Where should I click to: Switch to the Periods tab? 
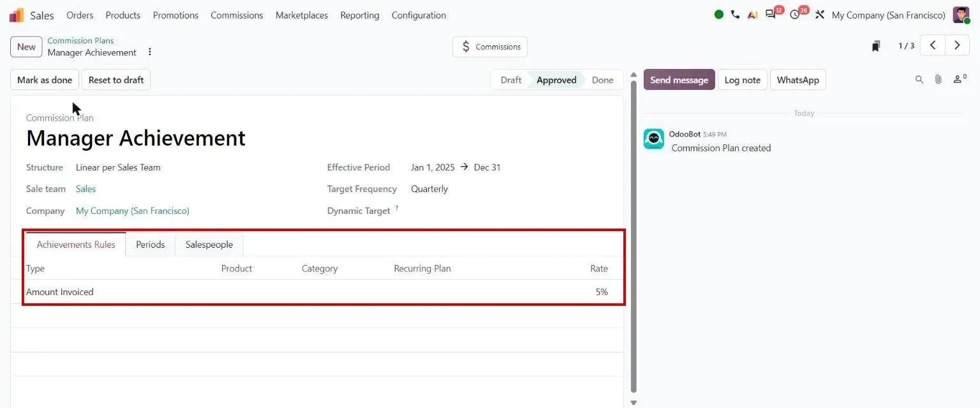coord(151,245)
